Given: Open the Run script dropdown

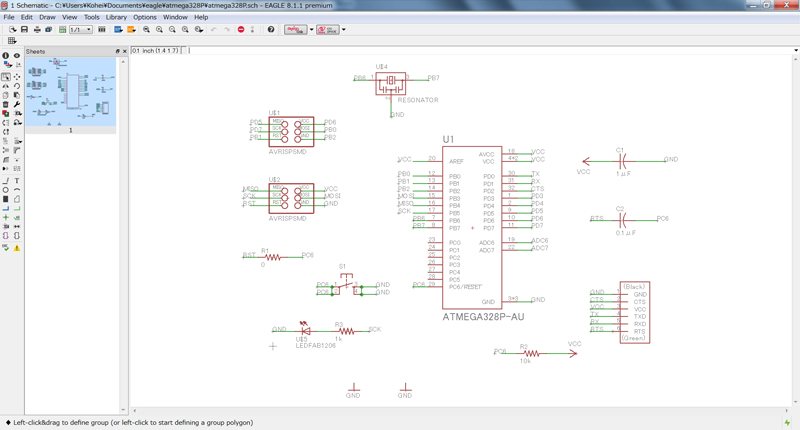Looking at the screenshot, I should point(118,30).
